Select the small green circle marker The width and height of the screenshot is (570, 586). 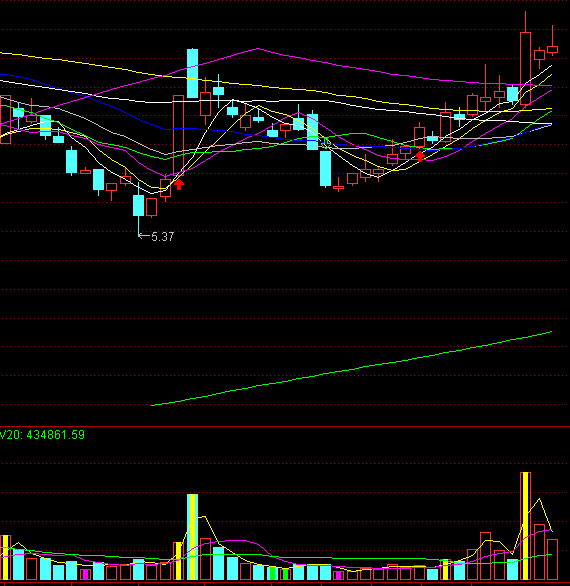[x=327, y=142]
